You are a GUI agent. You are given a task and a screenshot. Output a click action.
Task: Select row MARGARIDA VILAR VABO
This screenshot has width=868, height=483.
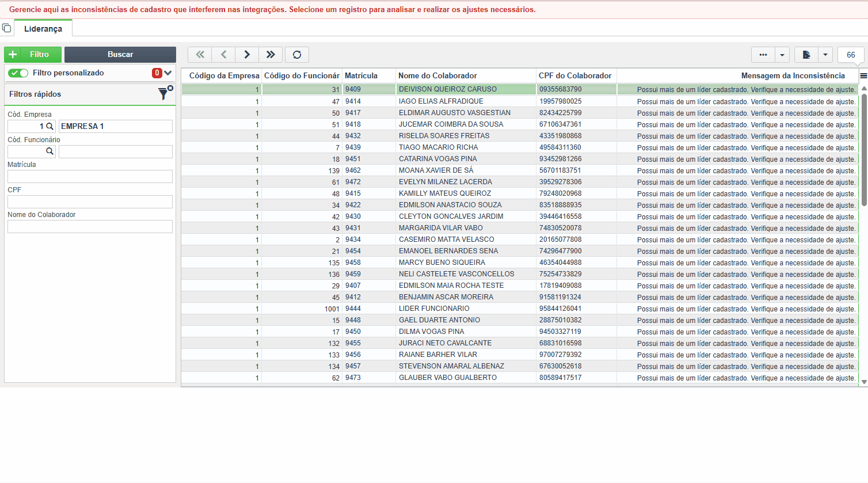pos(520,228)
